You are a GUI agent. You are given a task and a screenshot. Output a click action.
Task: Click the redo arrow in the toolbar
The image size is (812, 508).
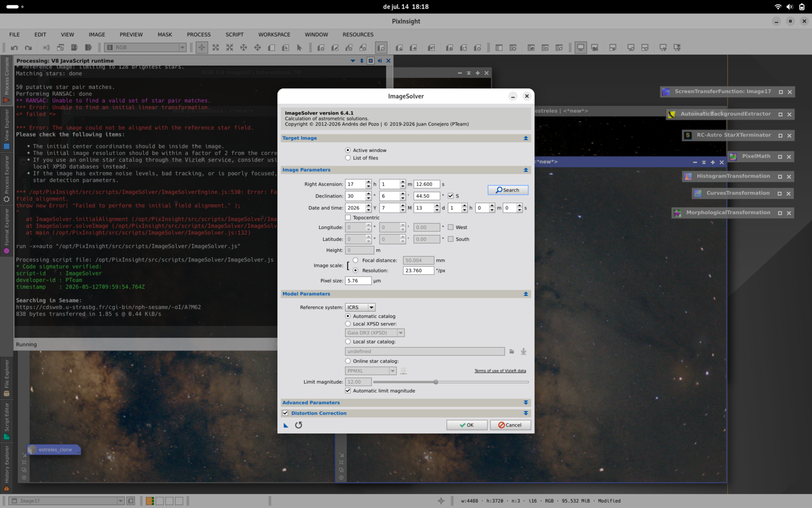[28, 48]
